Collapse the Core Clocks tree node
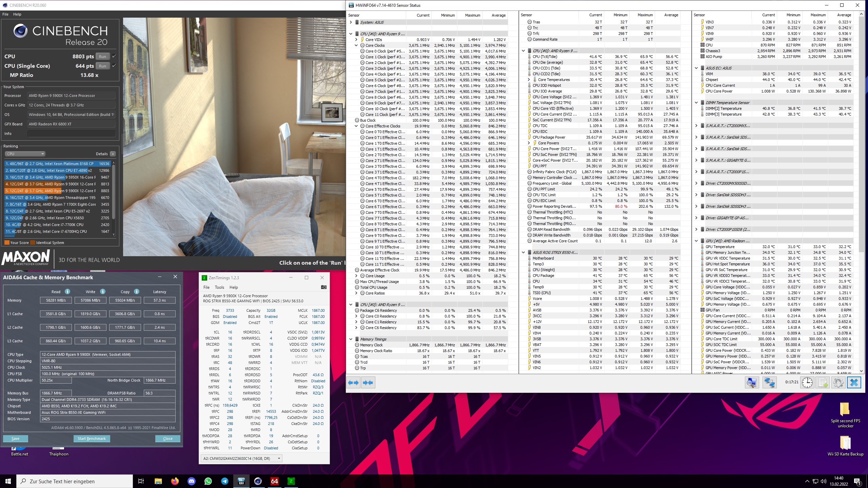The width and height of the screenshot is (868, 488). (x=356, y=45)
